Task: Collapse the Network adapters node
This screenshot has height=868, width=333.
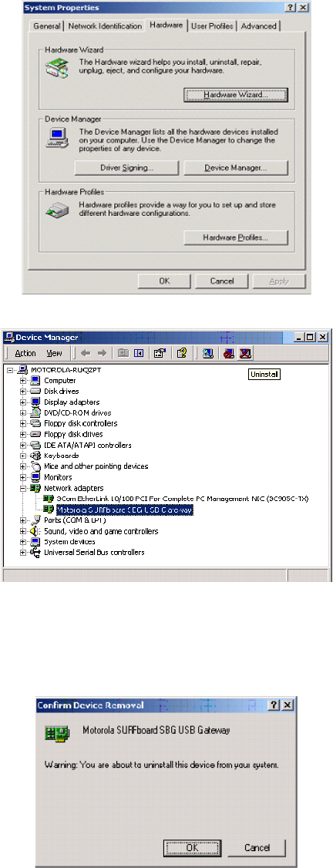Action: click(23, 488)
